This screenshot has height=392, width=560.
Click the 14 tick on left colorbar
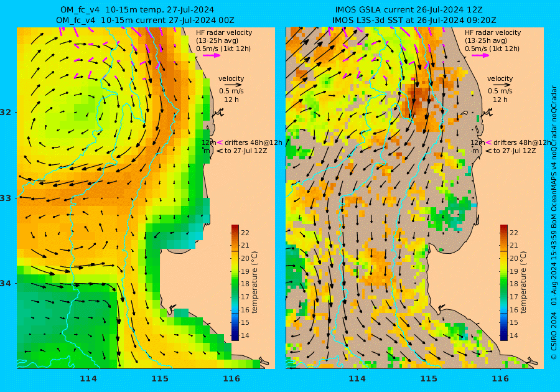pos(245,335)
